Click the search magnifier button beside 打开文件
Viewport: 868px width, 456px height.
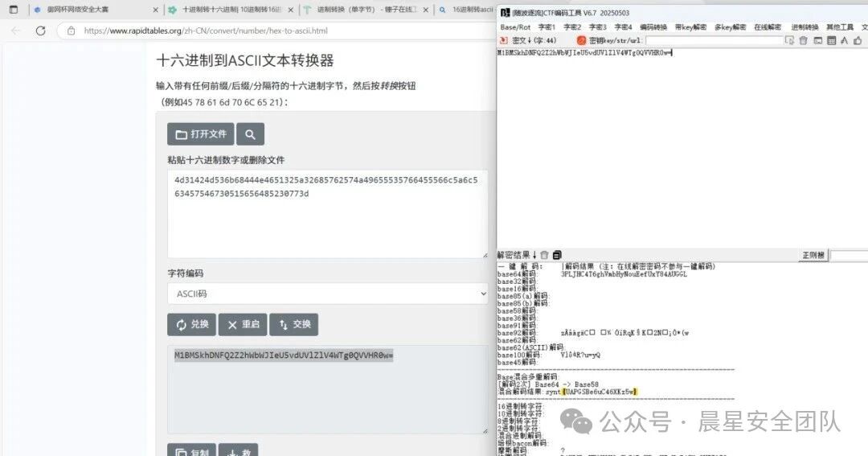pyautogui.click(x=250, y=134)
